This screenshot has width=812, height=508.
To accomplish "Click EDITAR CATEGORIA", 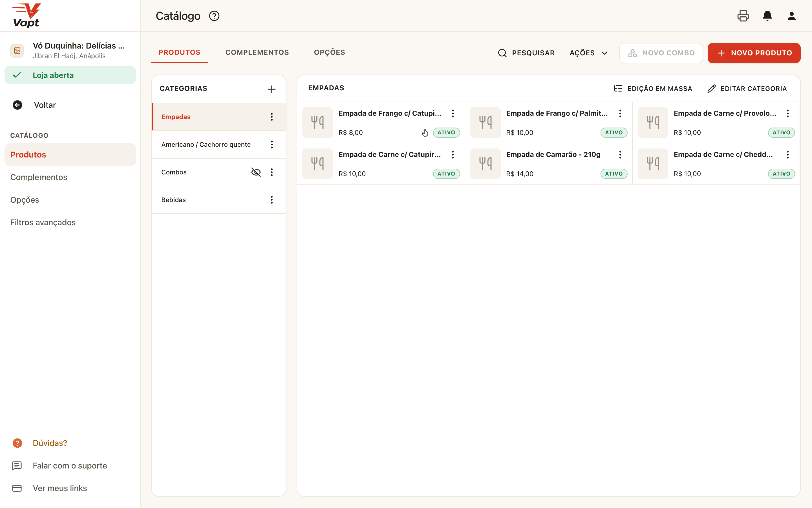I will 747,89.
